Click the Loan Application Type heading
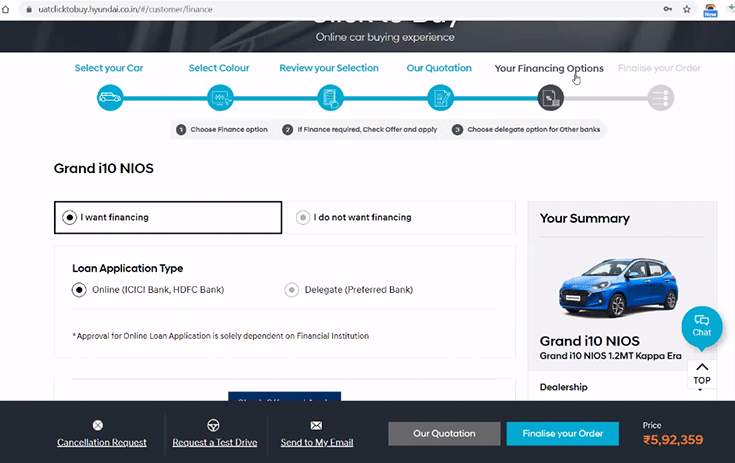Screen dimensions: 735x463 [128, 269]
